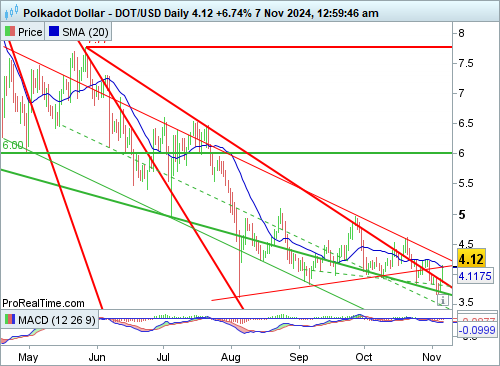500x366 pixels.
Task: Click the 6 price axis label
Action: tap(461, 153)
